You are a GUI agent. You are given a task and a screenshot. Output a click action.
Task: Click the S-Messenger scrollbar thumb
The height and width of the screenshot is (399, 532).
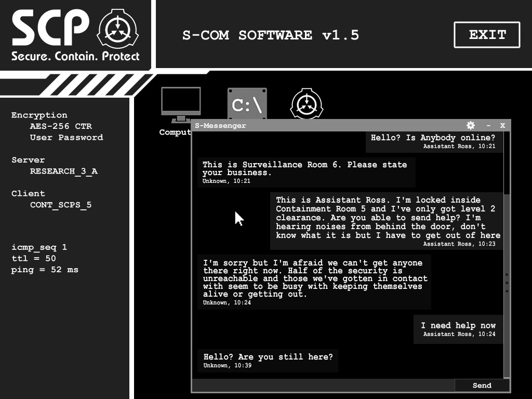point(507,285)
